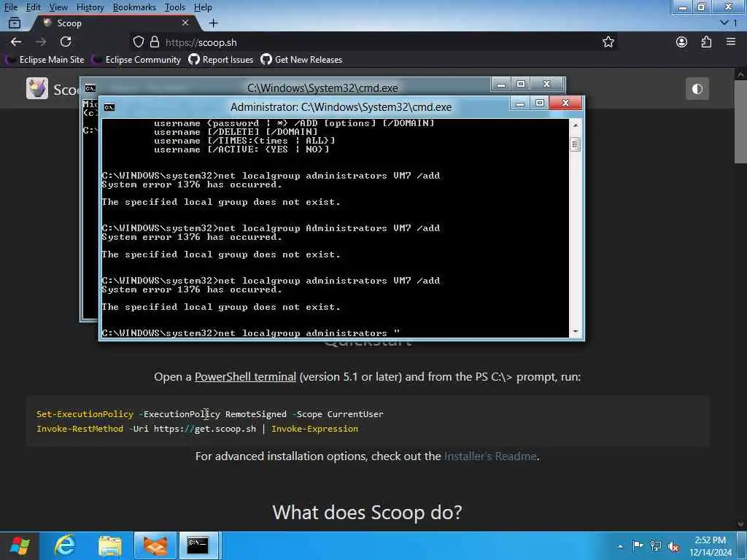Minimize the background cmd.exe window

tap(500, 85)
